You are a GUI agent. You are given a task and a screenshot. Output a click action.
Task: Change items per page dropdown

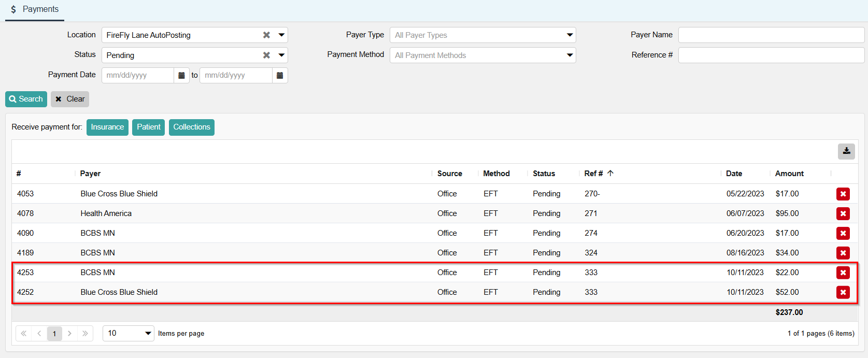point(129,333)
